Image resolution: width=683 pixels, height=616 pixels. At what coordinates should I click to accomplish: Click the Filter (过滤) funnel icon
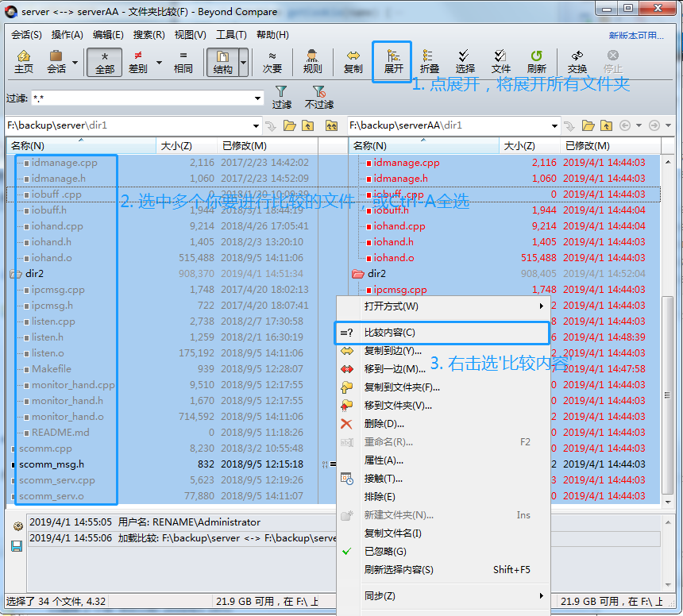pyautogui.click(x=281, y=97)
